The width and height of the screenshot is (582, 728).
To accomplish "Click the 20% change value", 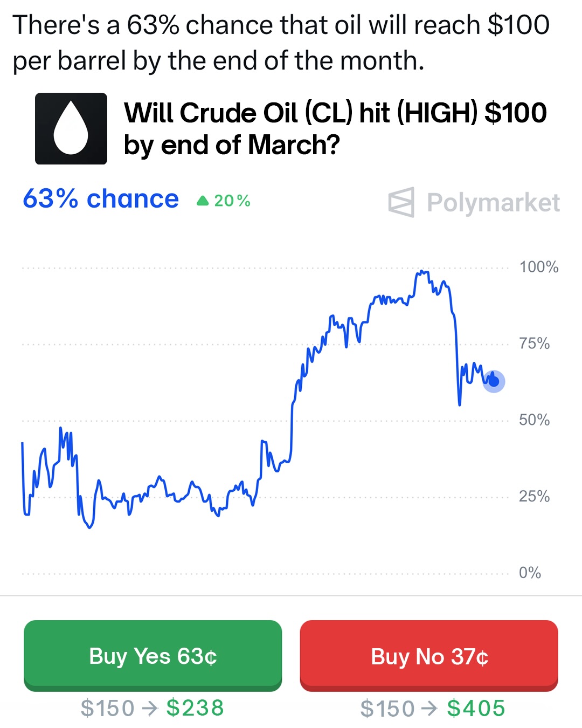I will (232, 201).
